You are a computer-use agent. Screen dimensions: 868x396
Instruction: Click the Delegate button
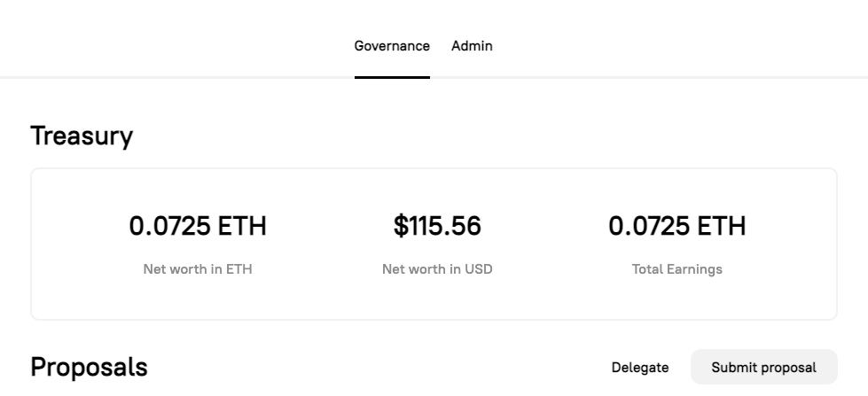click(x=640, y=367)
